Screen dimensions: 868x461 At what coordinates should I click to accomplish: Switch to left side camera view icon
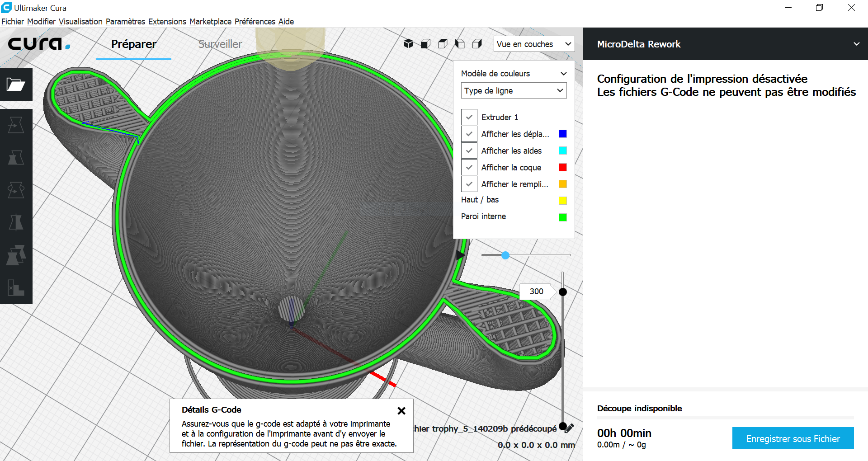(x=460, y=43)
